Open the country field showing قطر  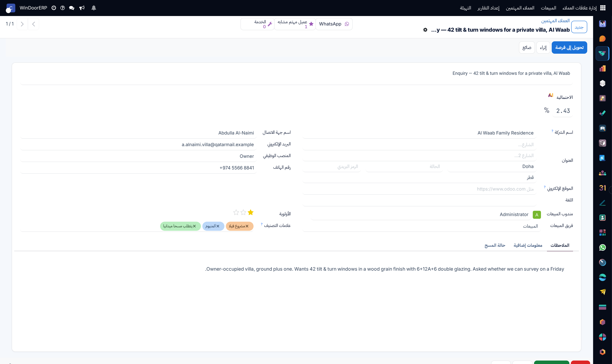[x=419, y=177]
